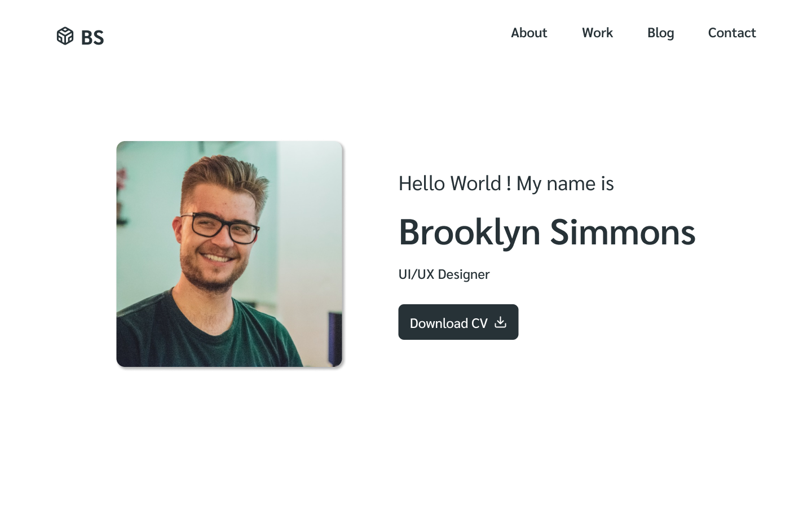
Task: Click the surname "Simmons" in the heading
Action: pyautogui.click(x=622, y=232)
